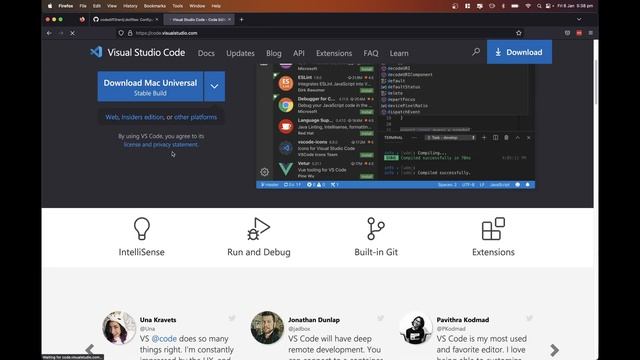Open the Learn navigation link

[399, 53]
